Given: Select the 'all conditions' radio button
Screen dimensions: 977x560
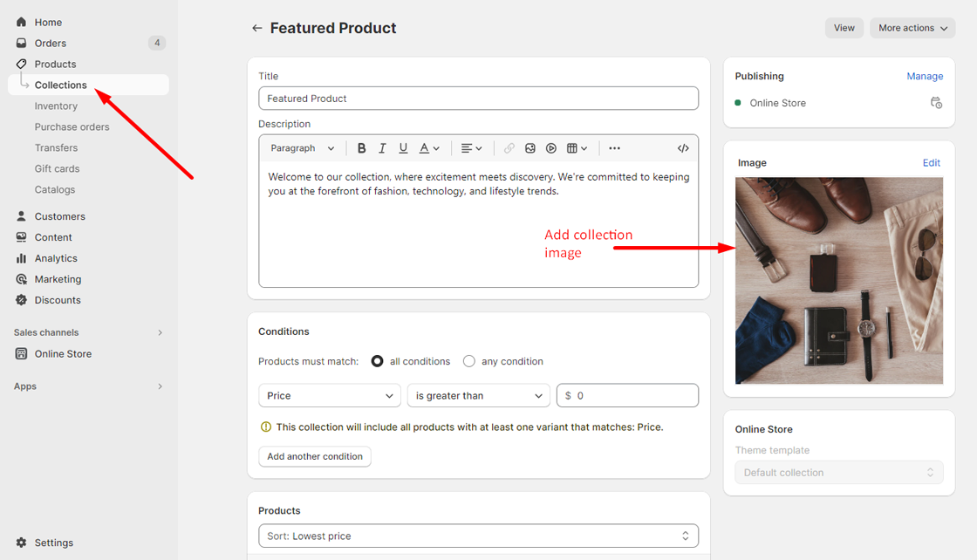Looking at the screenshot, I should pyautogui.click(x=378, y=361).
